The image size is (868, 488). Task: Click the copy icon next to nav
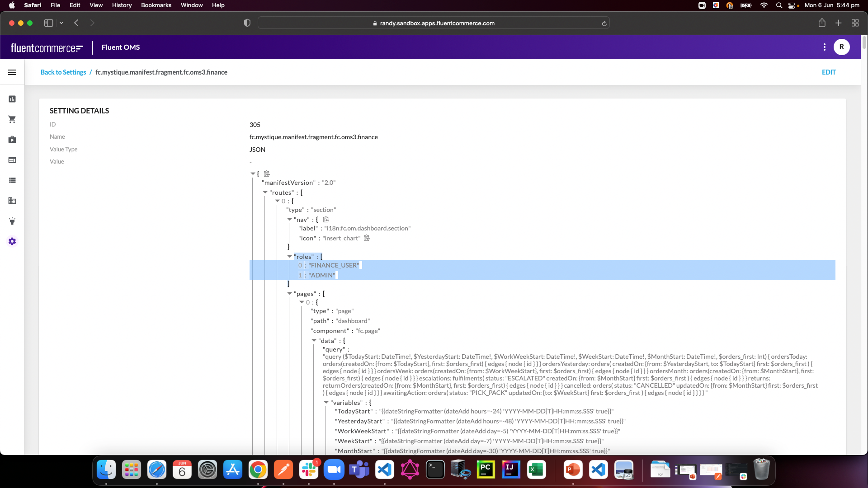[326, 219]
